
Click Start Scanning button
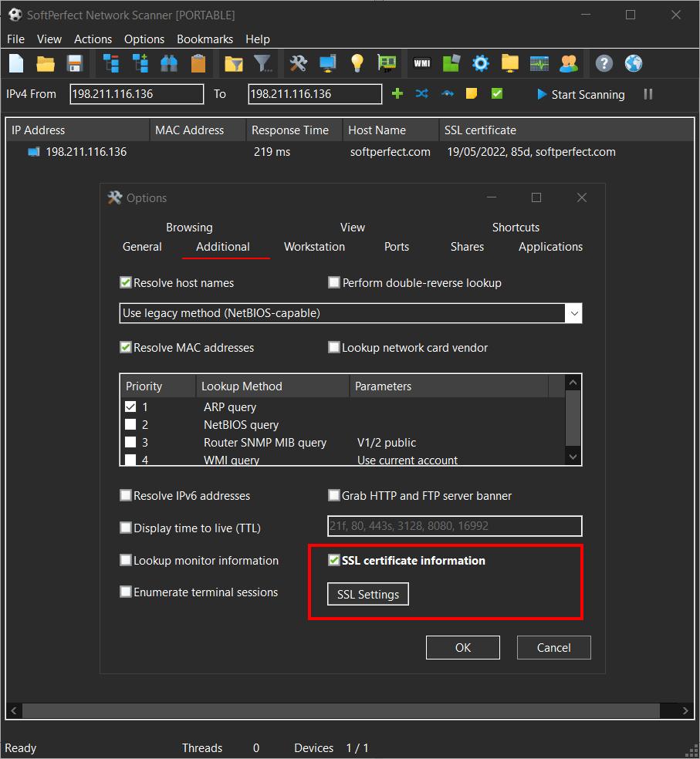point(581,94)
